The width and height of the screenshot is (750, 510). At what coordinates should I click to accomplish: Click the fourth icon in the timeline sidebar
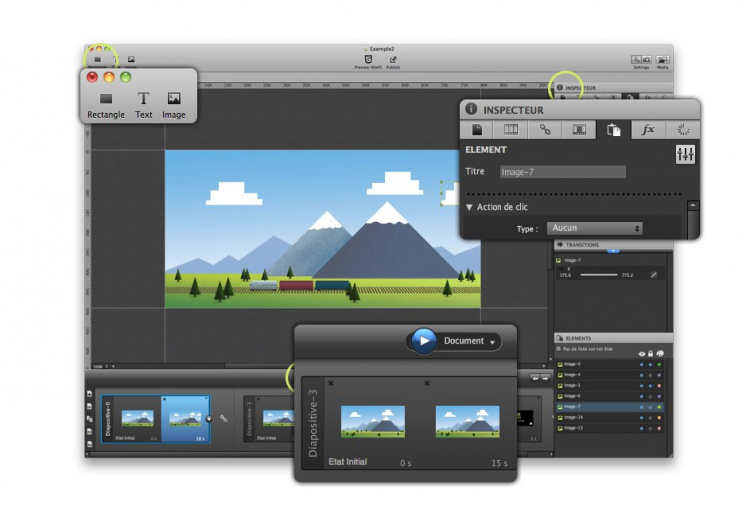(x=89, y=432)
